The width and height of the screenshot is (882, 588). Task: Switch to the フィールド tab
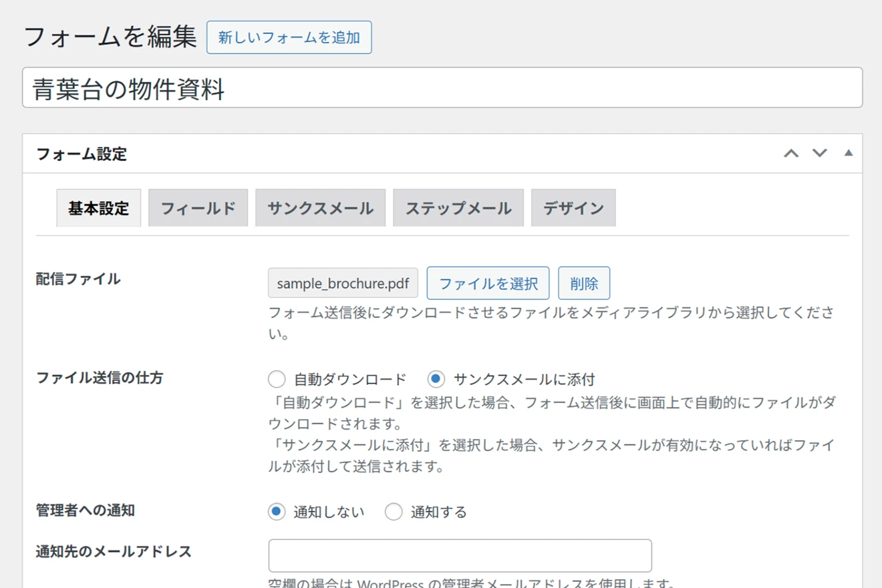tap(198, 208)
